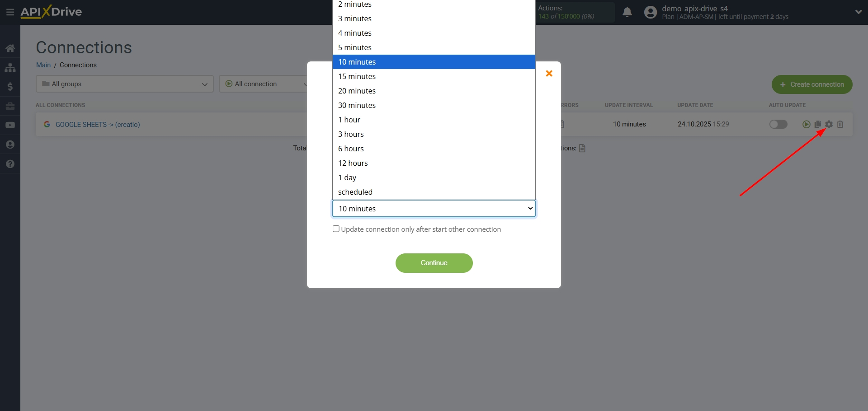868x411 pixels.
Task: Expand the account menu chevron
Action: pos(859,12)
